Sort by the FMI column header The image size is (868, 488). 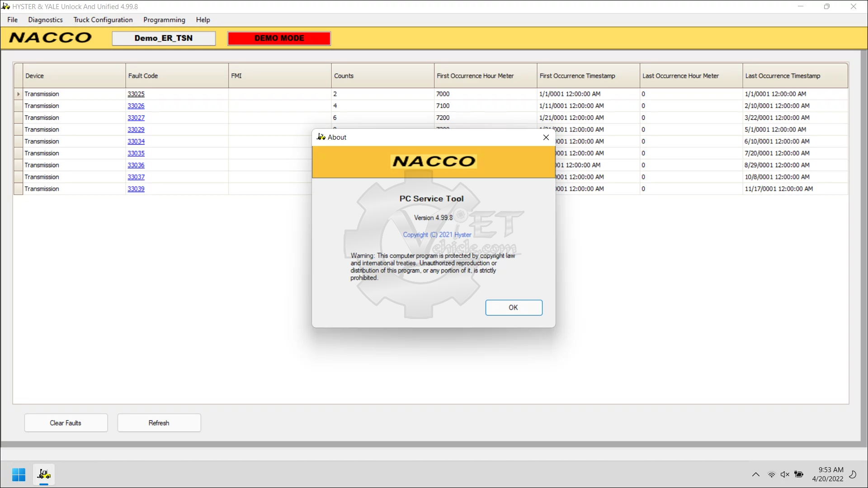pyautogui.click(x=280, y=76)
